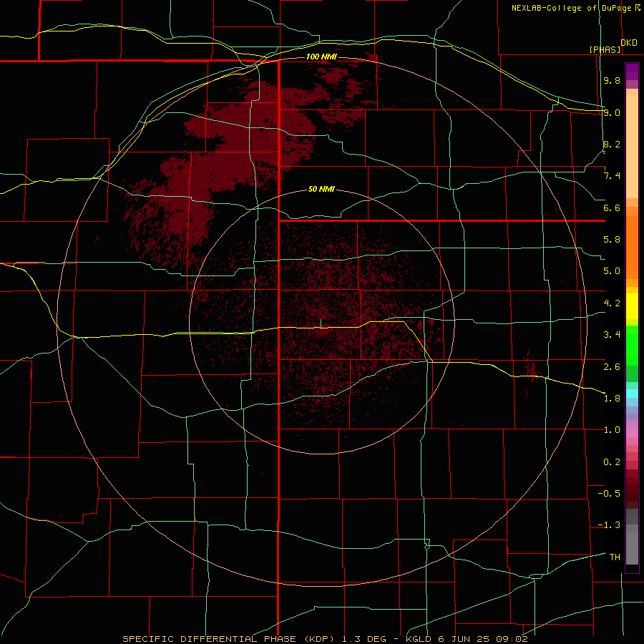Click the 1.8 value on color scale
The width and height of the screenshot is (644, 644).
[x=612, y=399]
